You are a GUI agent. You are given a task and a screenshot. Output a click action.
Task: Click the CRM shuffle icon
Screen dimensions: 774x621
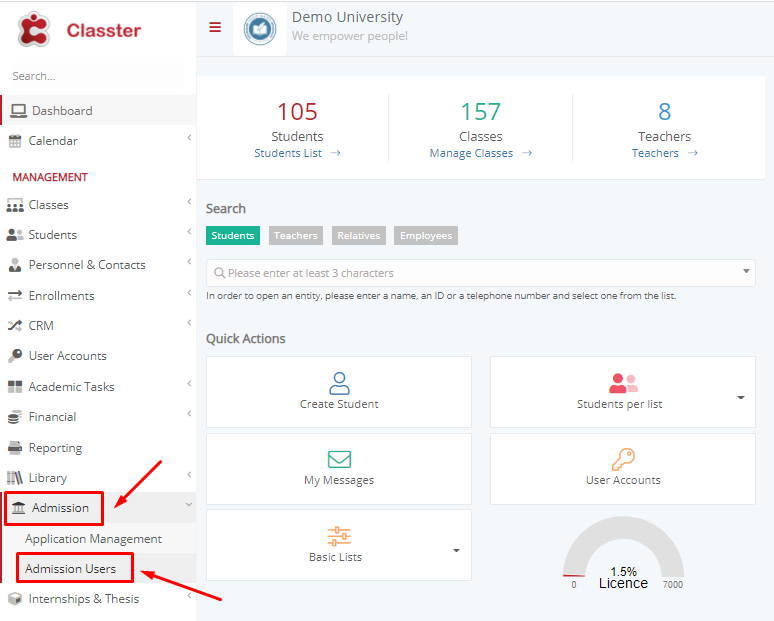[x=15, y=326]
